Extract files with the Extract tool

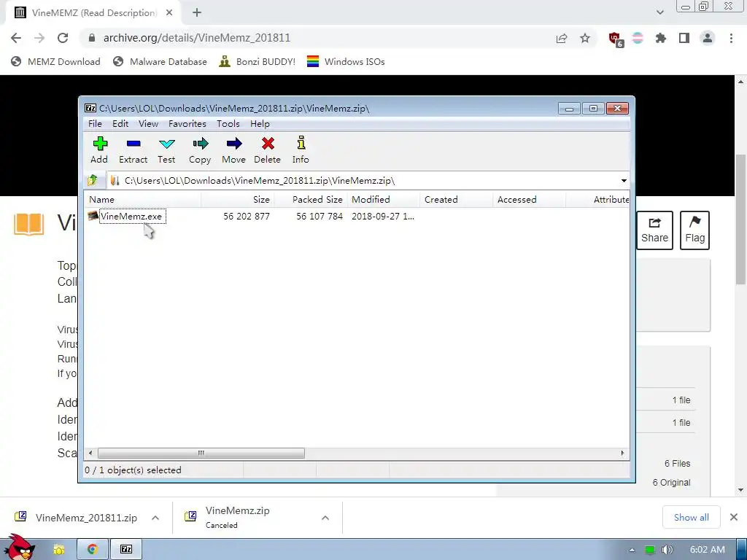click(x=133, y=150)
